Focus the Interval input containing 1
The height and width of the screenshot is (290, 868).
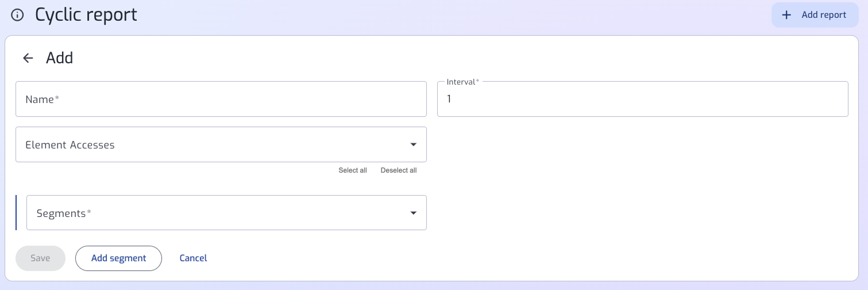pyautogui.click(x=643, y=99)
